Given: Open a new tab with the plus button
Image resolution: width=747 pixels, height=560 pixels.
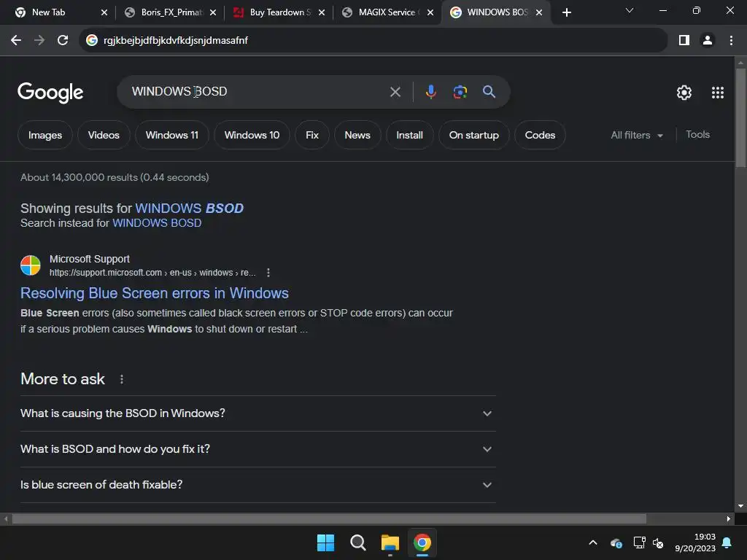Looking at the screenshot, I should 566,12.
